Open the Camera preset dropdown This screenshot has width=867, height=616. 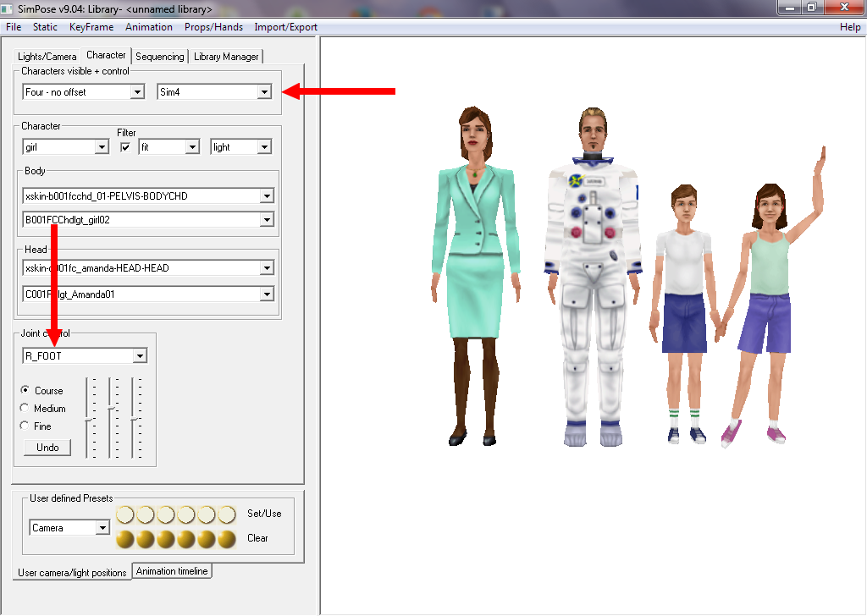pos(102,528)
